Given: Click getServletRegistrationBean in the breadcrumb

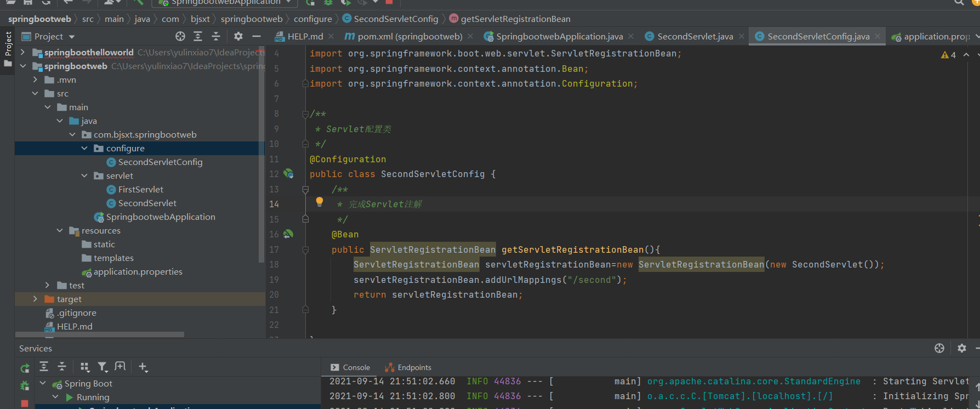Looking at the screenshot, I should [x=510, y=19].
